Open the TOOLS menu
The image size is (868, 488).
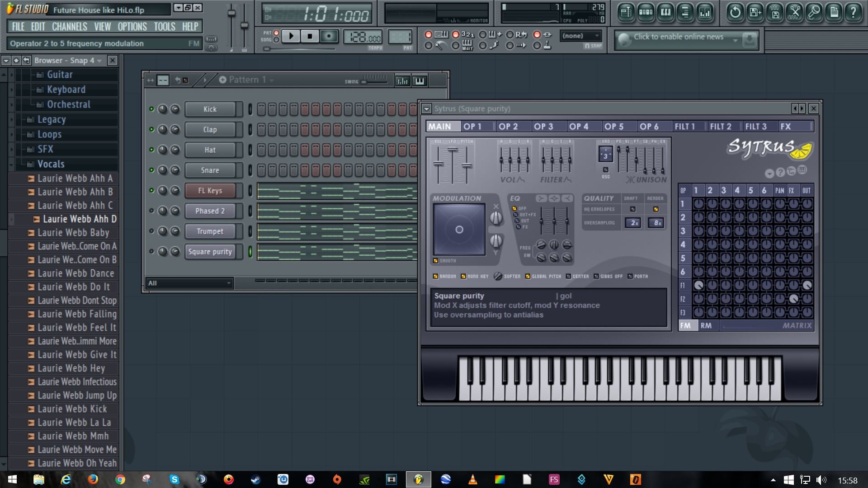click(x=164, y=27)
